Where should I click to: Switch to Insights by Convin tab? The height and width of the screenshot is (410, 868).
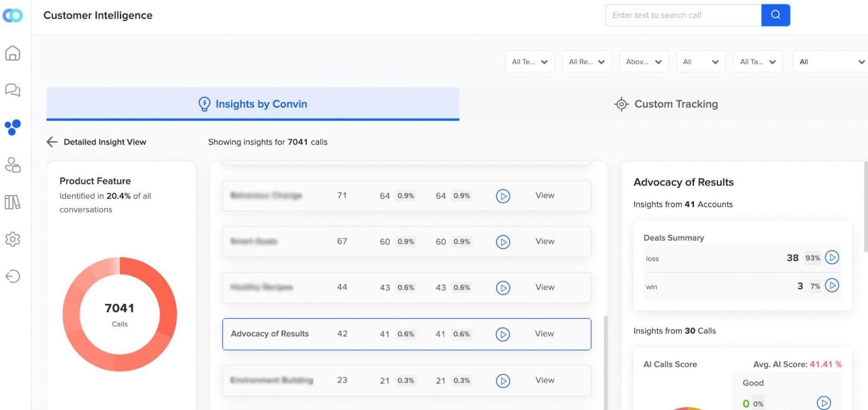click(x=253, y=104)
